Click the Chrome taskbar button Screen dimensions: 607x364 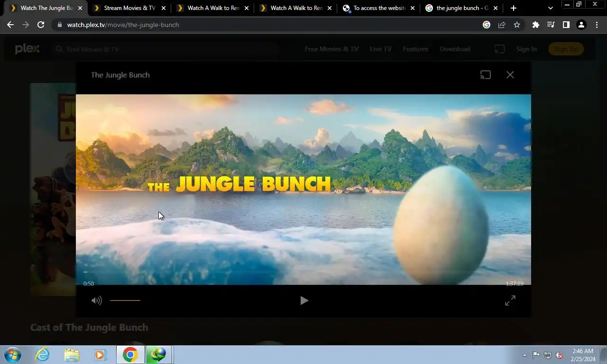tap(130, 355)
